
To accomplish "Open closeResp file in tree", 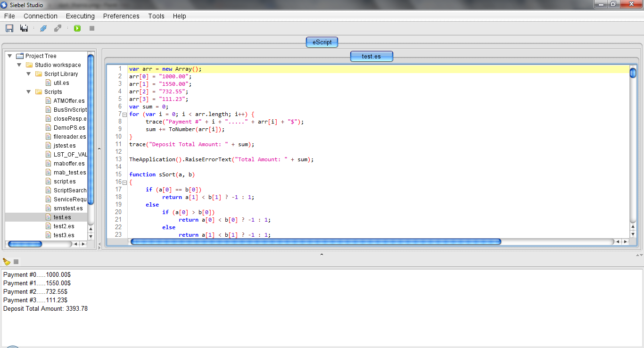I will (x=70, y=119).
